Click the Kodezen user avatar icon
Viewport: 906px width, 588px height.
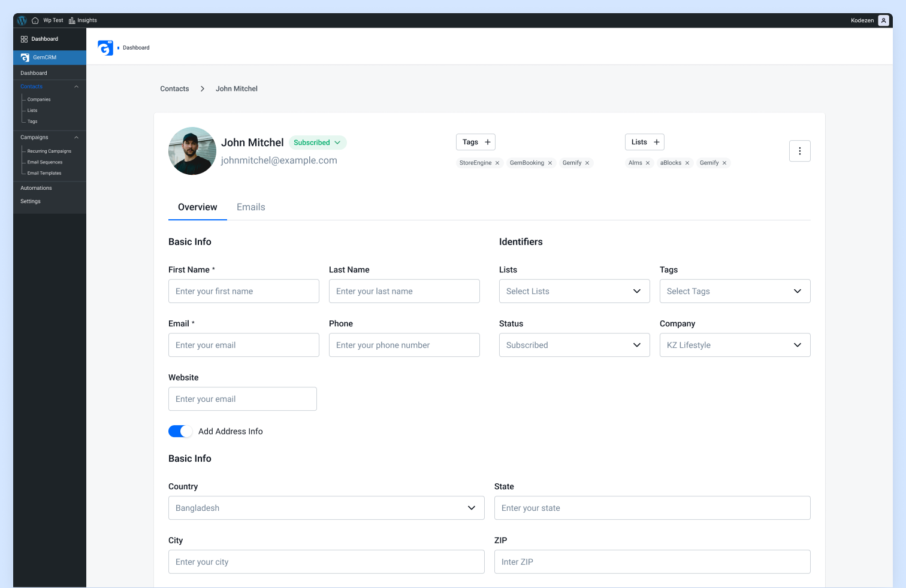884,20
